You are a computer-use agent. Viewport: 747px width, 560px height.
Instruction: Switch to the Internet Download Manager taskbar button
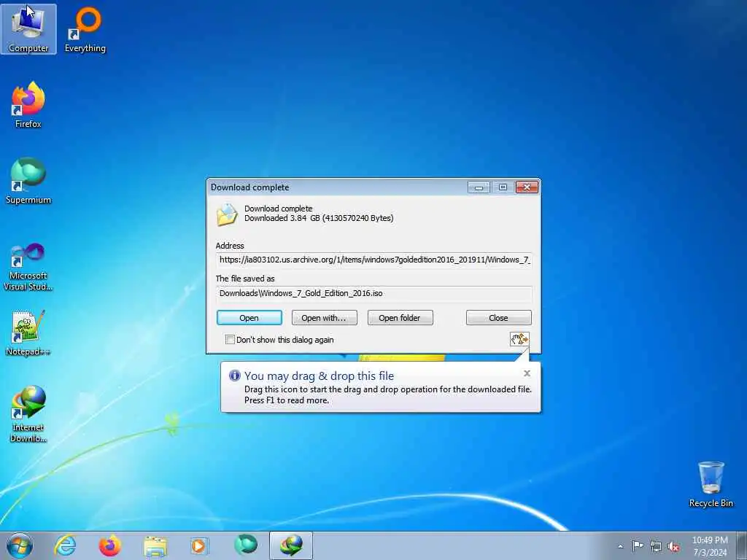click(291, 545)
